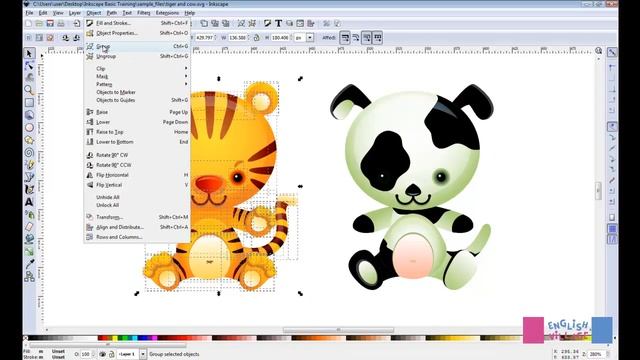Image resolution: width=640 pixels, height=360 pixels.
Task: Click the H height input field
Action: (x=282, y=38)
